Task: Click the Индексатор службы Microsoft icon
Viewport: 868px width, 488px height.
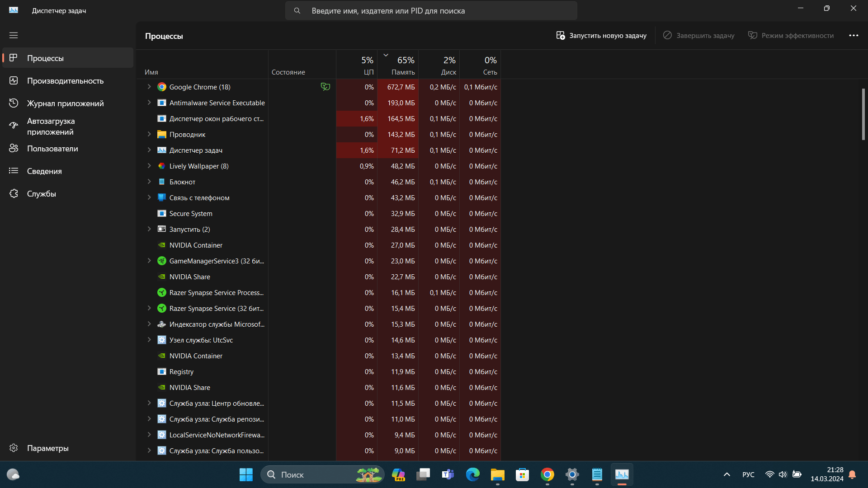Action: (162, 324)
